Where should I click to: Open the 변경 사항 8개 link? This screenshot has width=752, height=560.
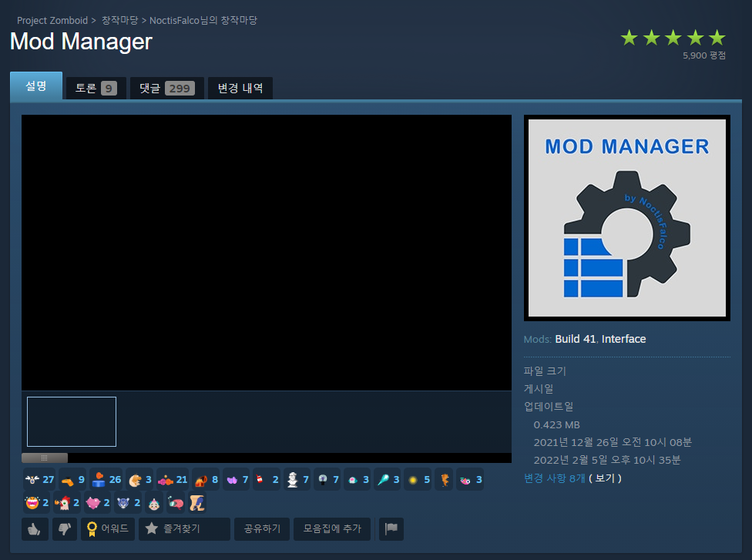[555, 478]
